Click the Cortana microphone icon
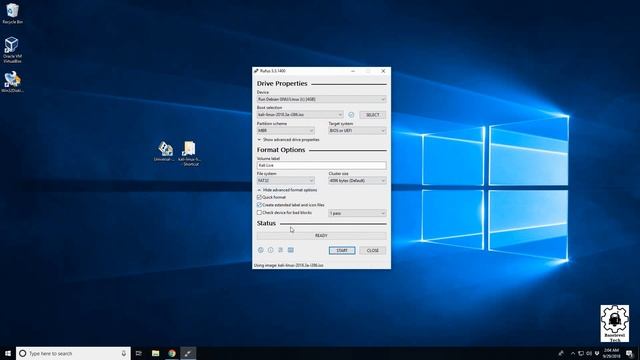The width and height of the screenshot is (640, 360). pos(124,353)
